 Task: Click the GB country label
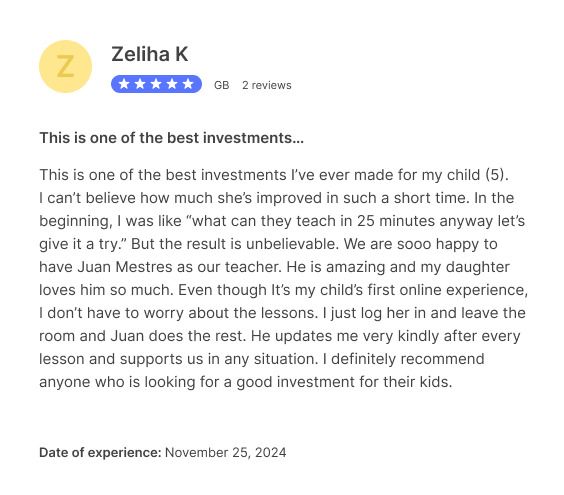coord(222,85)
